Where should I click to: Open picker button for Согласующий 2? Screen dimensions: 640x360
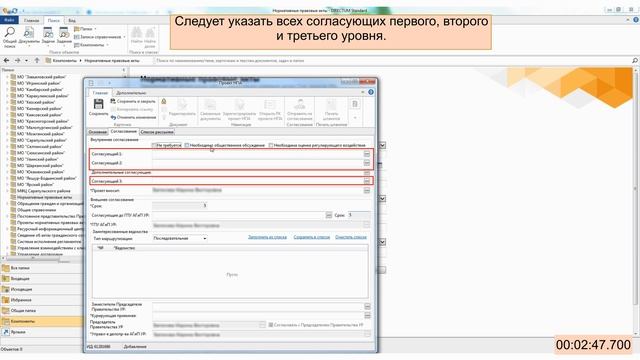367,163
